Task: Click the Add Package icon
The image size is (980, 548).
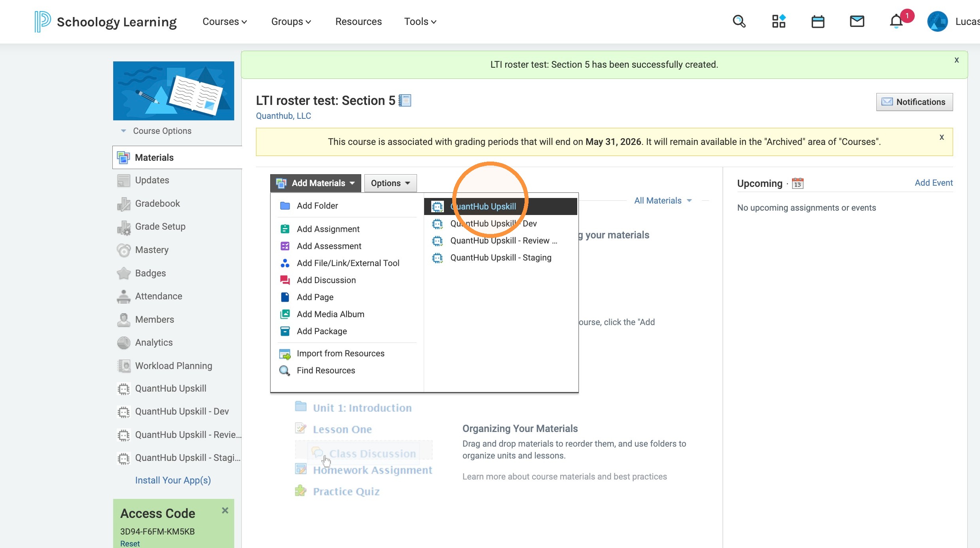Action: tap(285, 331)
